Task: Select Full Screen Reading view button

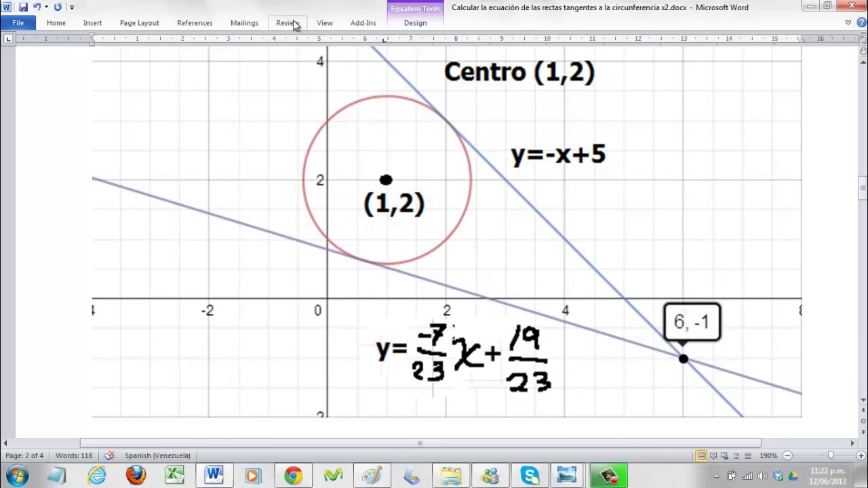Action: pos(713,455)
